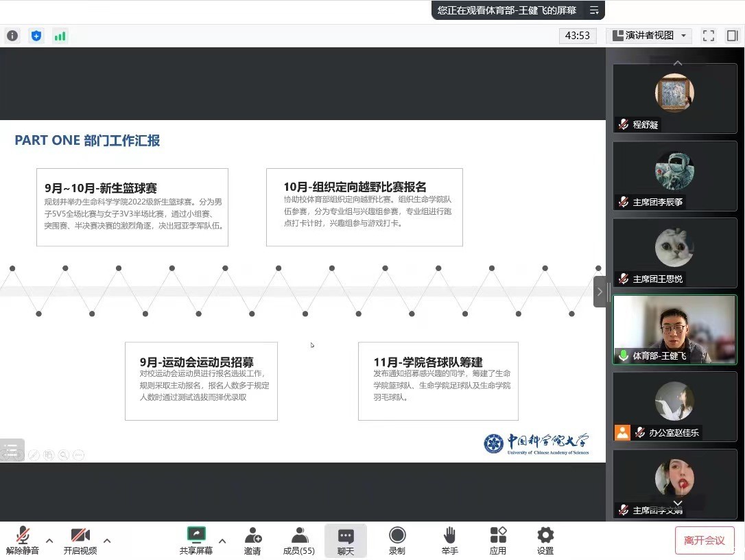Open the 应用 apps icon

[x=498, y=541]
